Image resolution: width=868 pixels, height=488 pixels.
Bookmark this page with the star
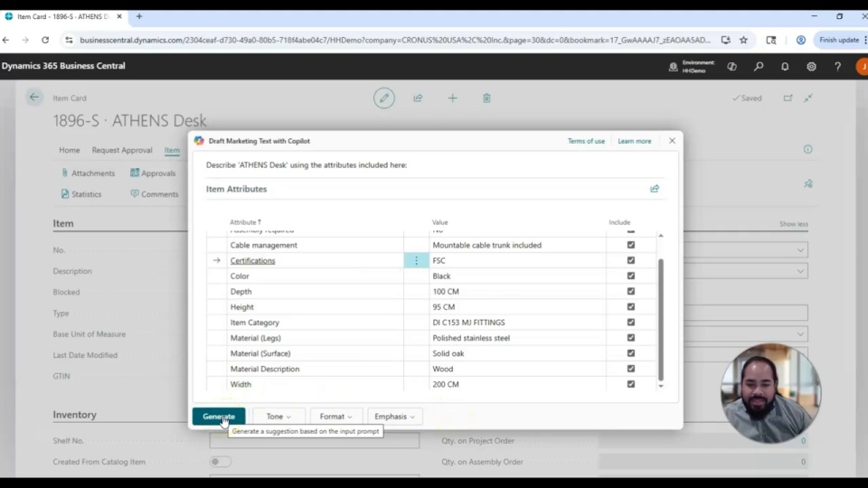(743, 40)
